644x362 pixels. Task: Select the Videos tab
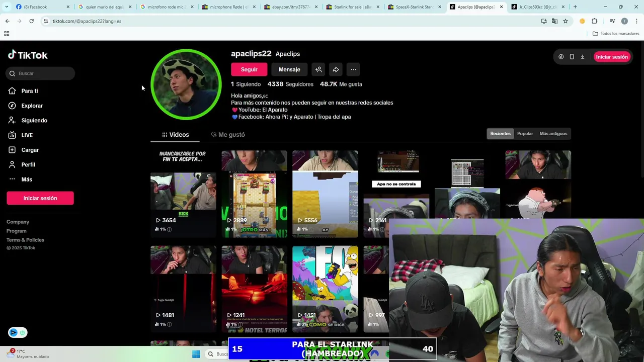175,135
